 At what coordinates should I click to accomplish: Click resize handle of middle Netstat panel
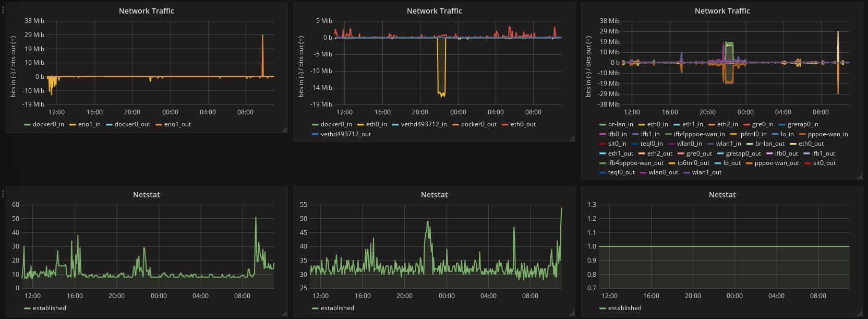(572, 313)
